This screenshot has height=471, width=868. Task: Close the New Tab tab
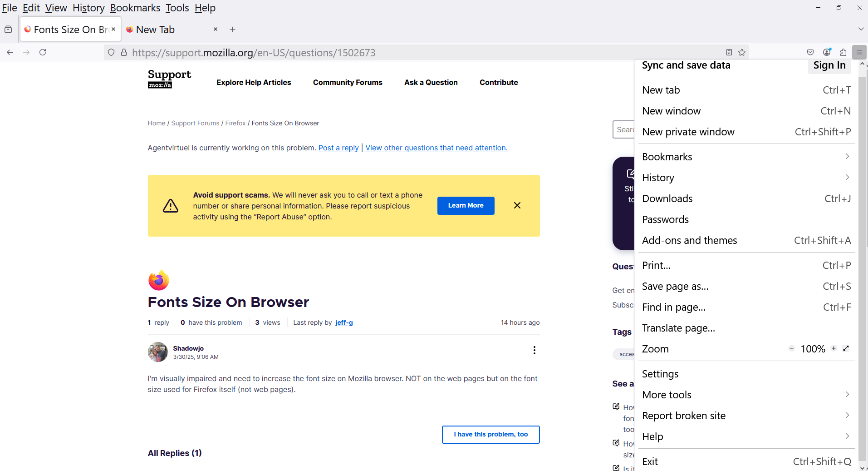pos(216,29)
